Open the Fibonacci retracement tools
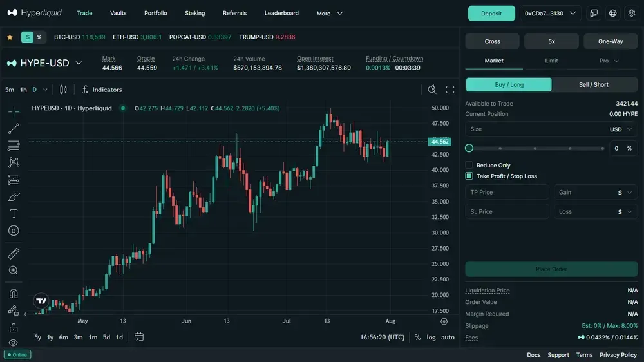 coord(14,146)
